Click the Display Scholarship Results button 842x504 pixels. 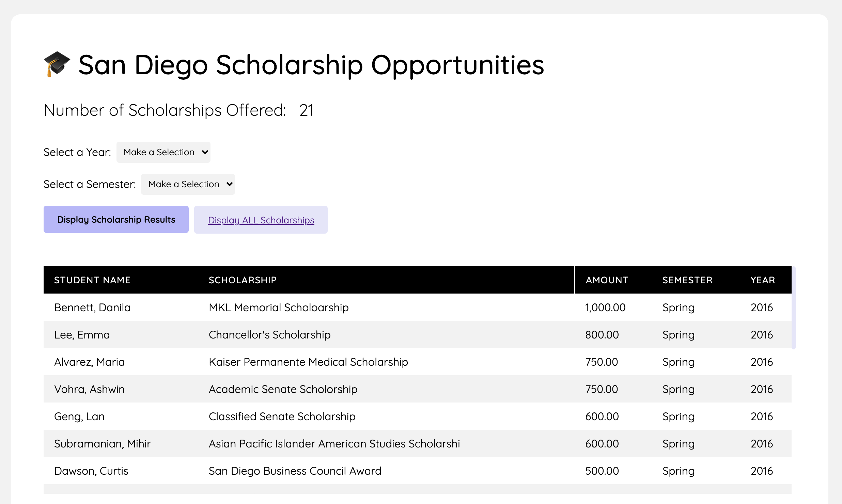click(x=116, y=219)
